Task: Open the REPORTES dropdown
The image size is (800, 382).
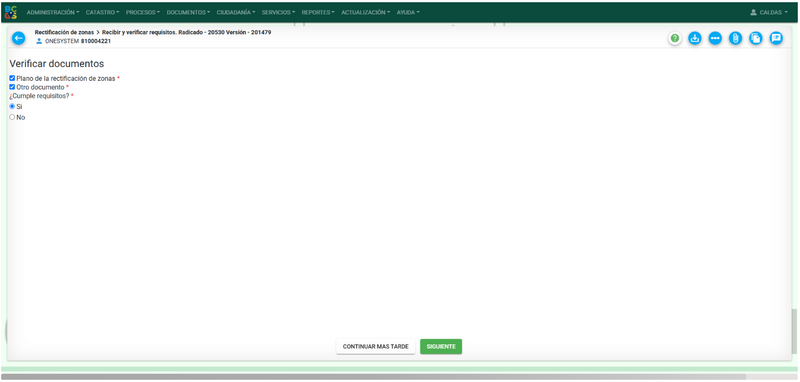Action: [x=318, y=12]
